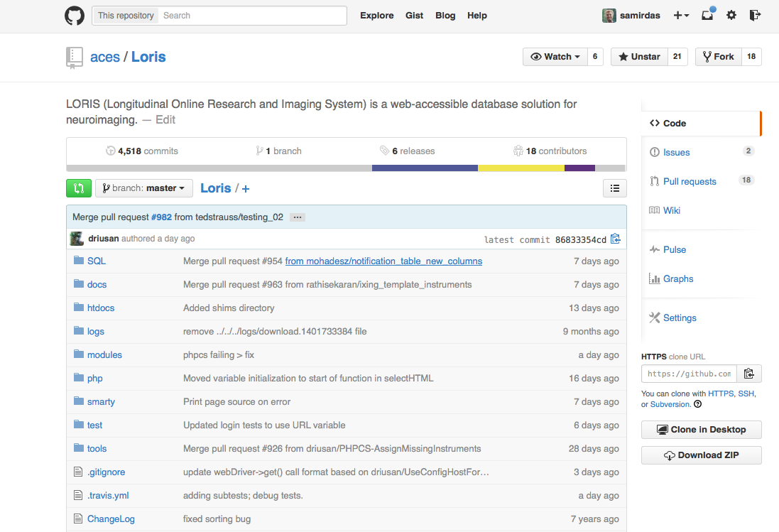
Task: Open the file list view icon
Action: pos(614,188)
